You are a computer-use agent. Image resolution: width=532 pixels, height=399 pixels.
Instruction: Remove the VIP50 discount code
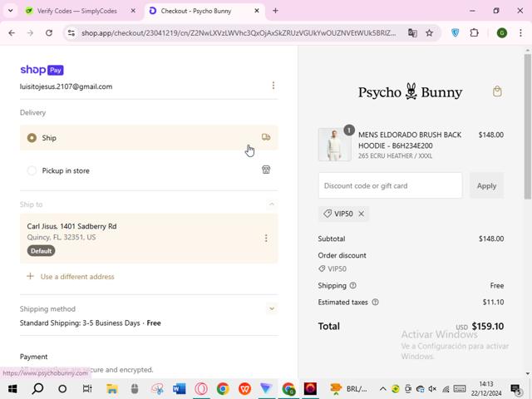pyautogui.click(x=362, y=214)
